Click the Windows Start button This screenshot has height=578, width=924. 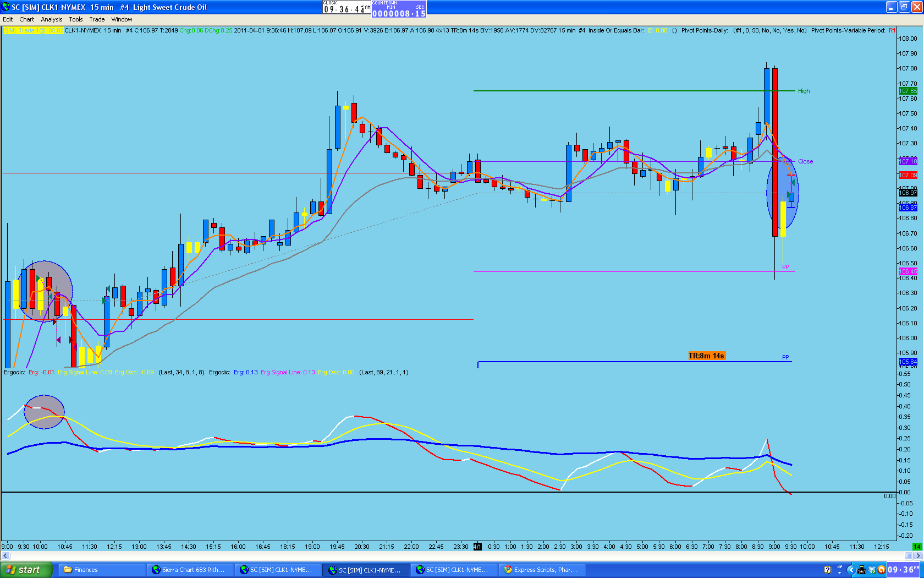tap(26, 570)
